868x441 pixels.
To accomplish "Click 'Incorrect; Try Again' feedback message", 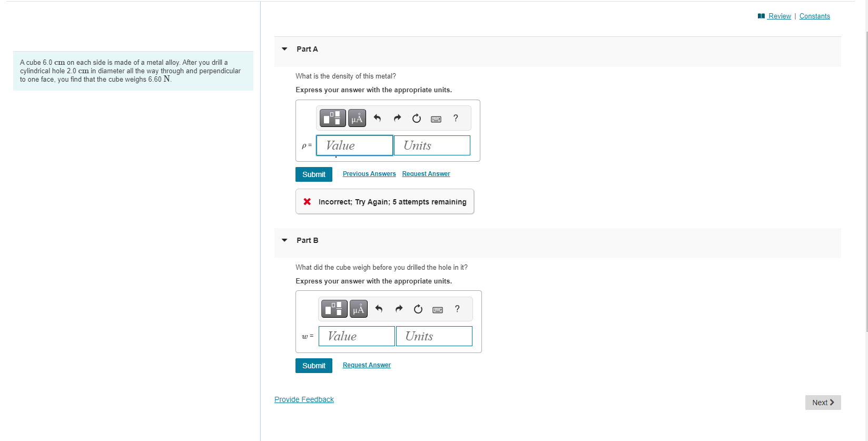I will pyautogui.click(x=385, y=202).
